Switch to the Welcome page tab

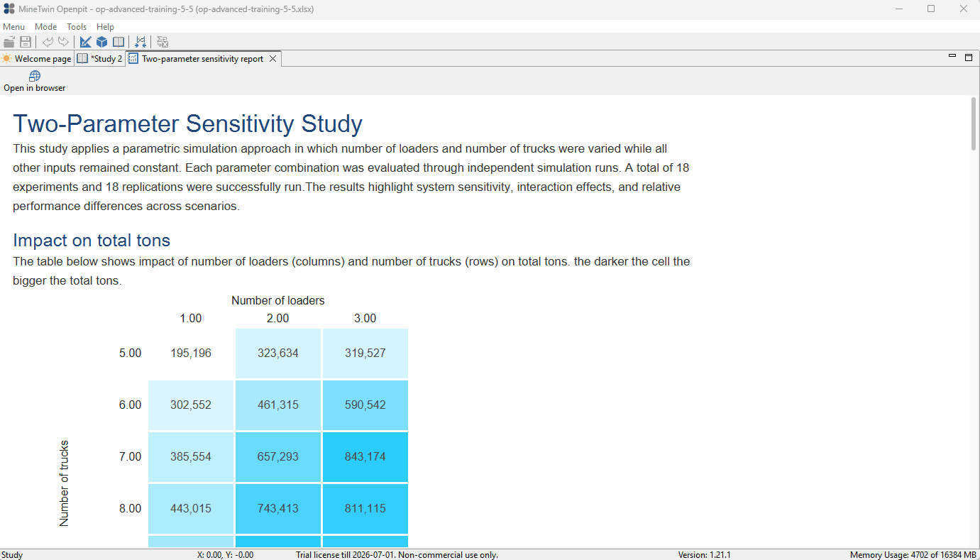[37, 59]
